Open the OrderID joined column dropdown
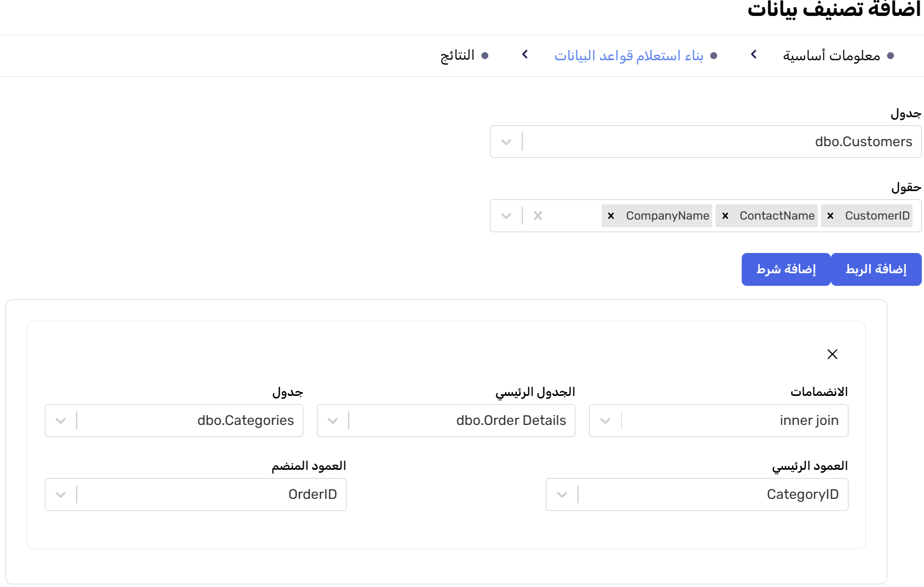This screenshot has width=924, height=587. tap(61, 494)
